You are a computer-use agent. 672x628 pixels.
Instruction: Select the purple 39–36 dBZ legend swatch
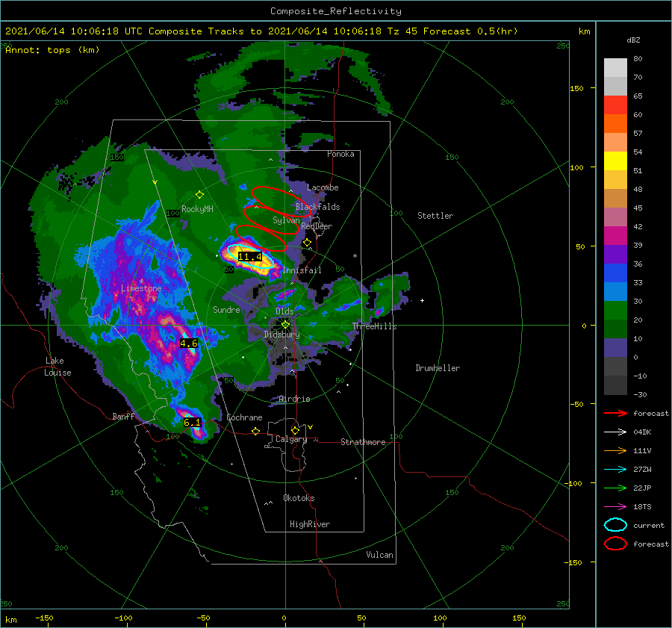[615, 255]
